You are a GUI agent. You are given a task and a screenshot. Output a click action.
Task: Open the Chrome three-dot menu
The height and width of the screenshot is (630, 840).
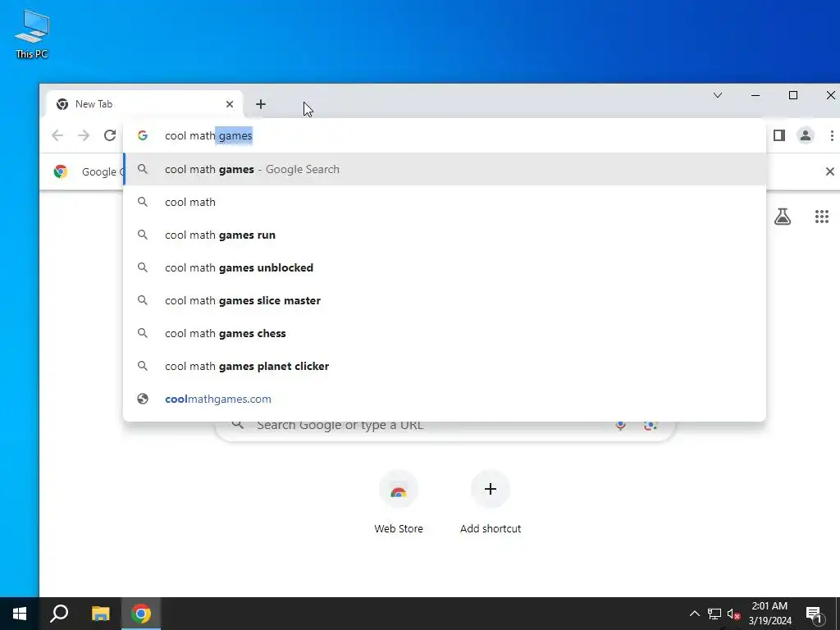point(832,135)
